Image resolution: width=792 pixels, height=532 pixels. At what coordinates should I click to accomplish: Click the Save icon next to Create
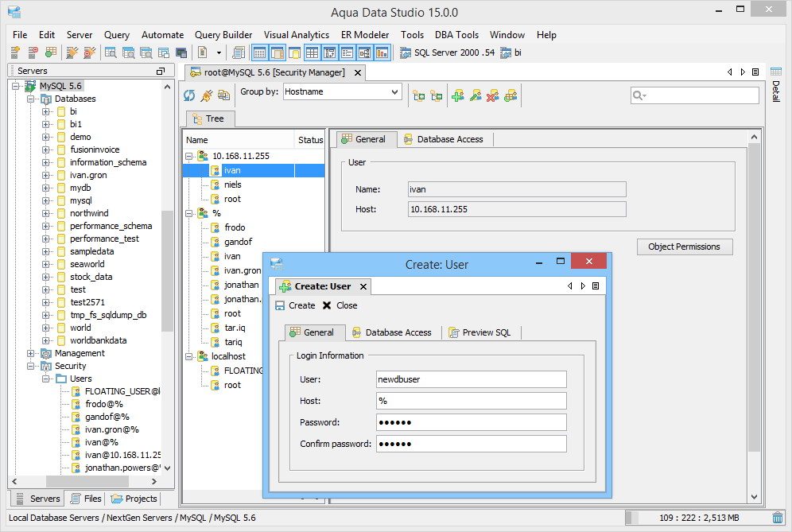click(280, 305)
